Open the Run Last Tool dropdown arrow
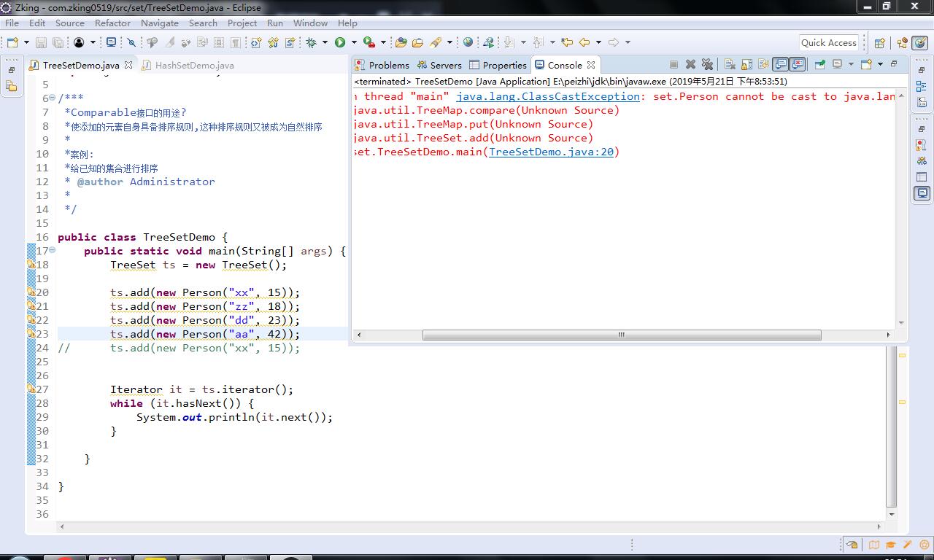This screenshot has width=934, height=560. 383,42
